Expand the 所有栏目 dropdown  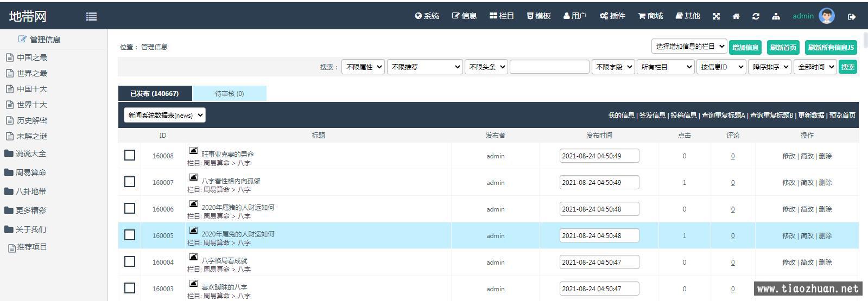tap(665, 67)
